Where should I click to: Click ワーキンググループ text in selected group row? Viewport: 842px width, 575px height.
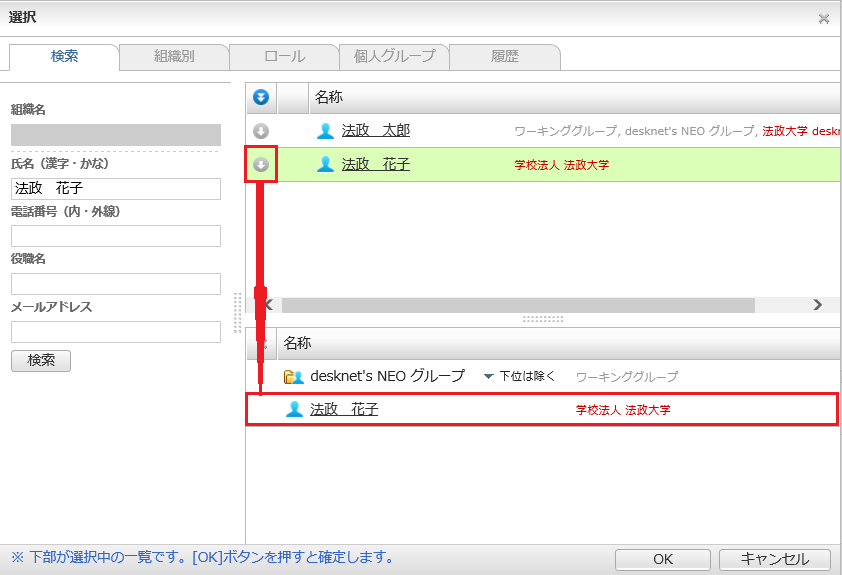[627, 377]
